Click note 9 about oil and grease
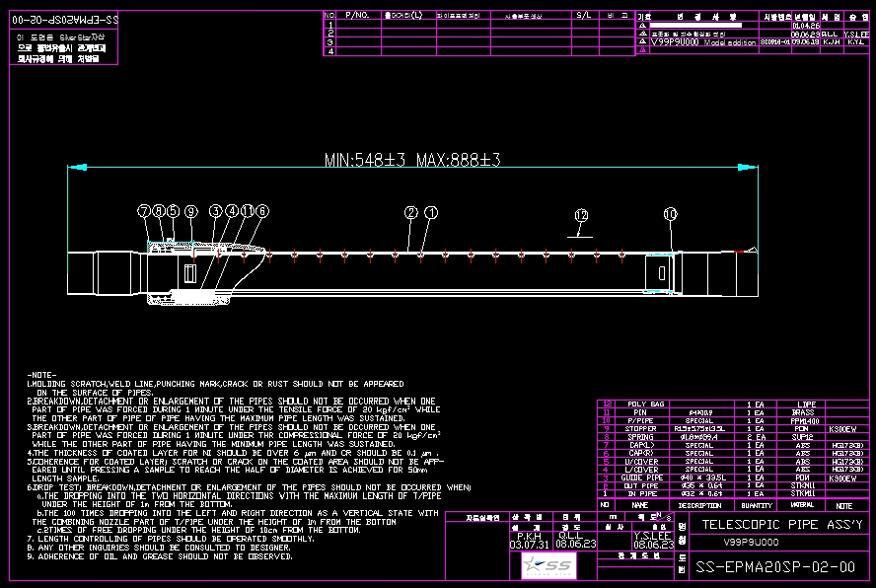This screenshot has width=876, height=588. [160, 556]
